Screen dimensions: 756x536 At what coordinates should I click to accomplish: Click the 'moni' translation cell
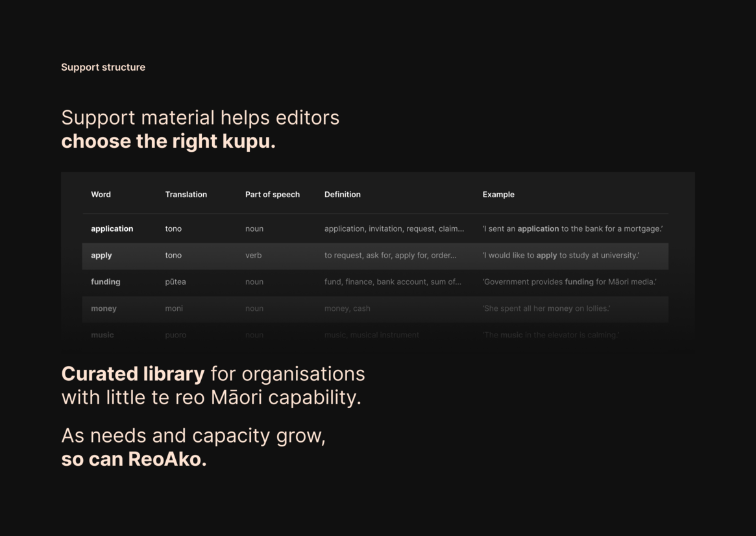click(173, 309)
